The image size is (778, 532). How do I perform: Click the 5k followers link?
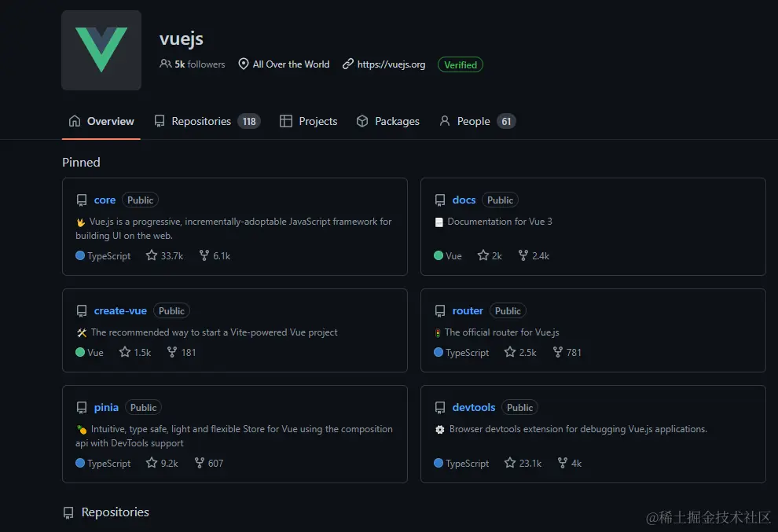pyautogui.click(x=193, y=64)
